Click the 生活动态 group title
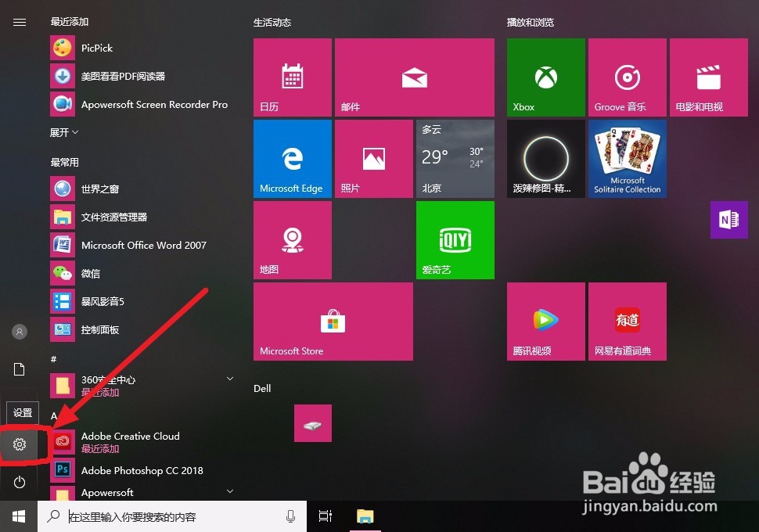This screenshot has height=532, width=759. [x=272, y=22]
